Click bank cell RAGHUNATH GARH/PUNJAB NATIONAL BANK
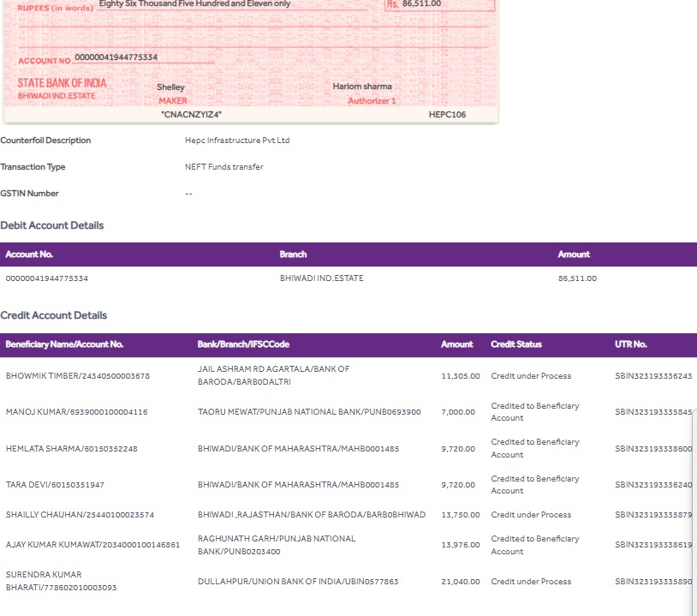 [277, 545]
